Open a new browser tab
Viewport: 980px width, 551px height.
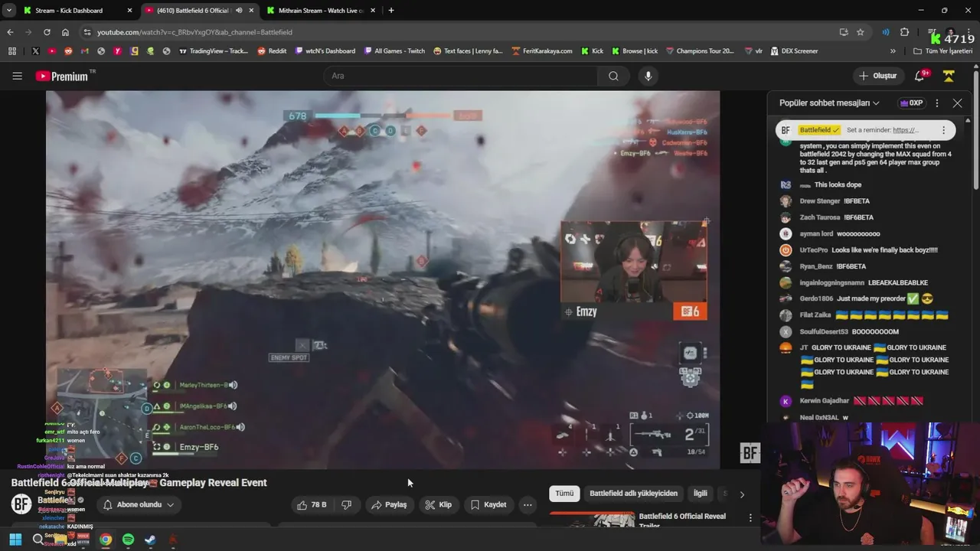(x=391, y=11)
